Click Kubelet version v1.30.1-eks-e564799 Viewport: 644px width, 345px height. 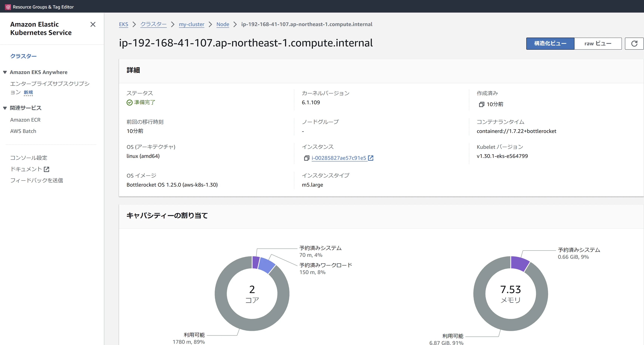click(x=502, y=156)
